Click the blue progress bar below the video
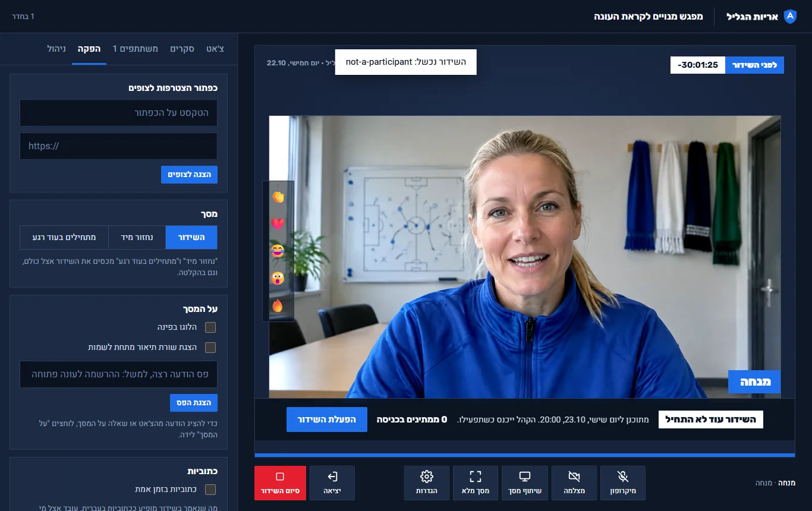This screenshot has height=511, width=812. click(524, 455)
